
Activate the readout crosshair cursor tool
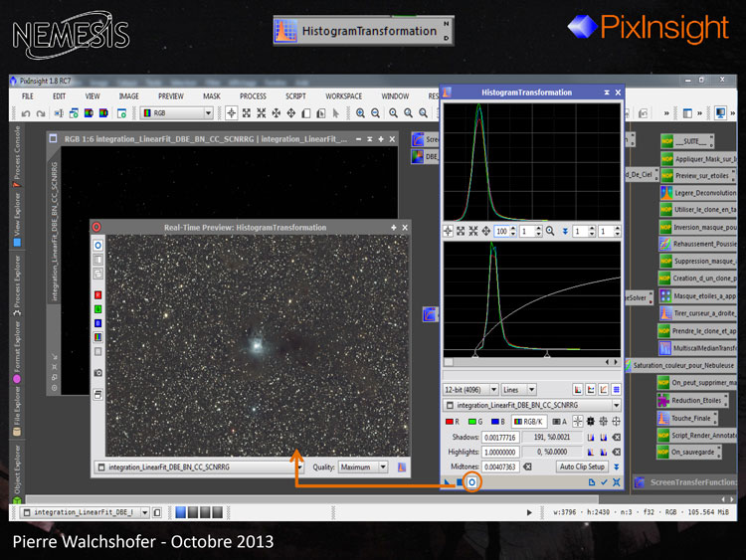231,113
